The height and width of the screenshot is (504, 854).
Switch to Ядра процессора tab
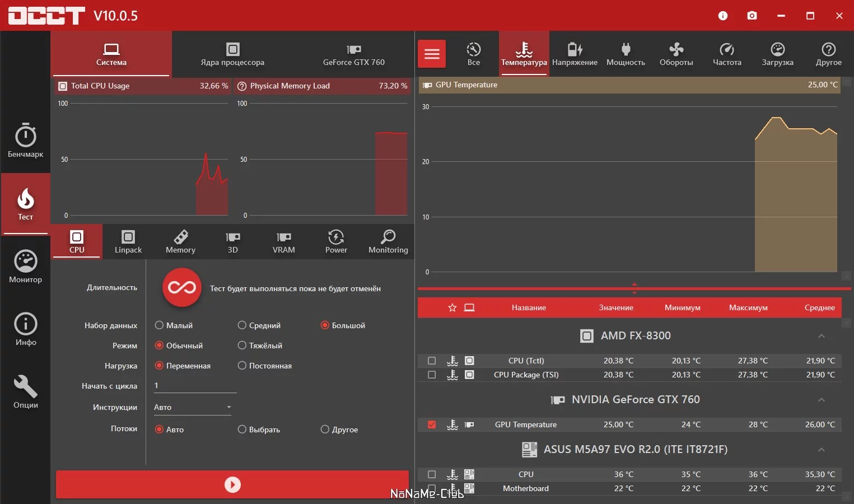tap(232, 54)
